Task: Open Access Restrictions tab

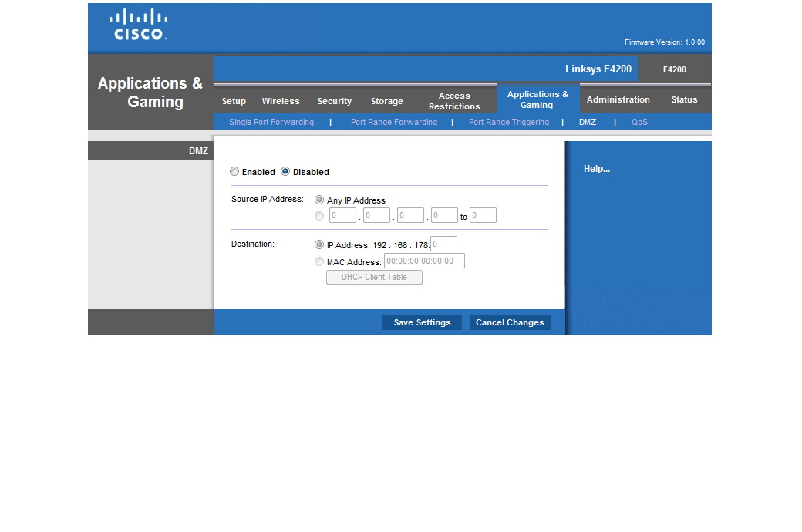Action: click(x=454, y=101)
